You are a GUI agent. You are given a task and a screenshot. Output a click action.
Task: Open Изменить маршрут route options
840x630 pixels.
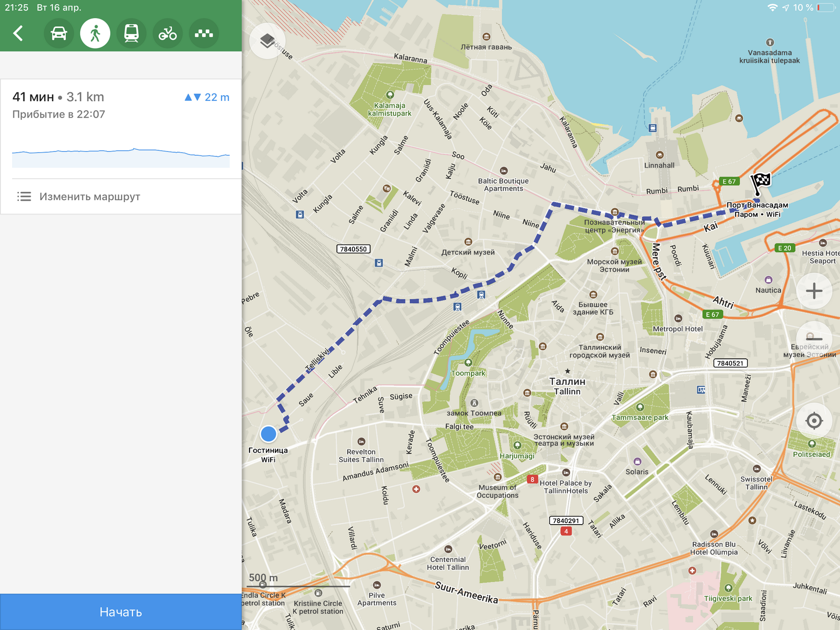(121, 196)
